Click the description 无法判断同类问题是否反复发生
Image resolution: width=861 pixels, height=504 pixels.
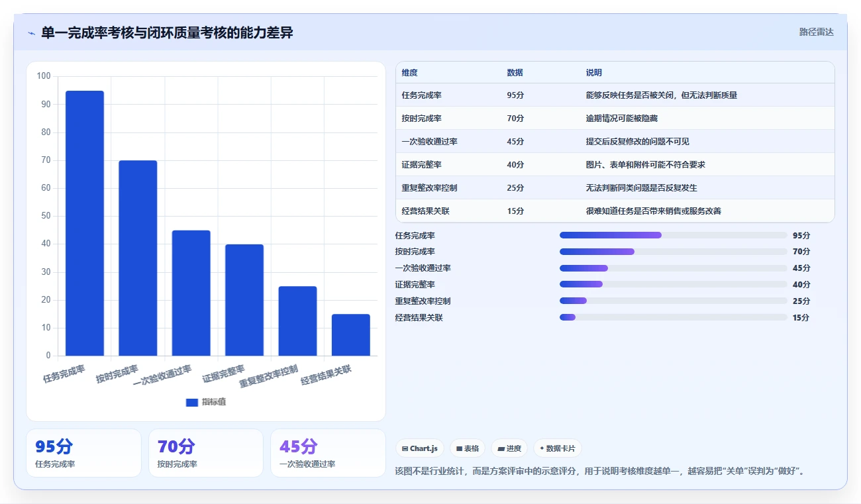click(642, 188)
